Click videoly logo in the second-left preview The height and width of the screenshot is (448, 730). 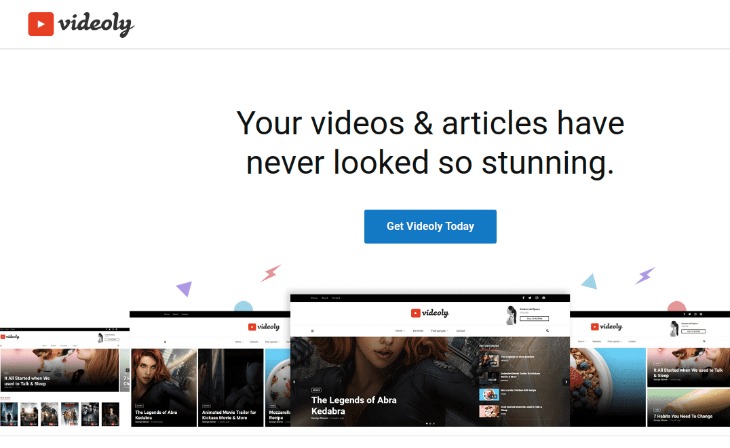point(264,327)
